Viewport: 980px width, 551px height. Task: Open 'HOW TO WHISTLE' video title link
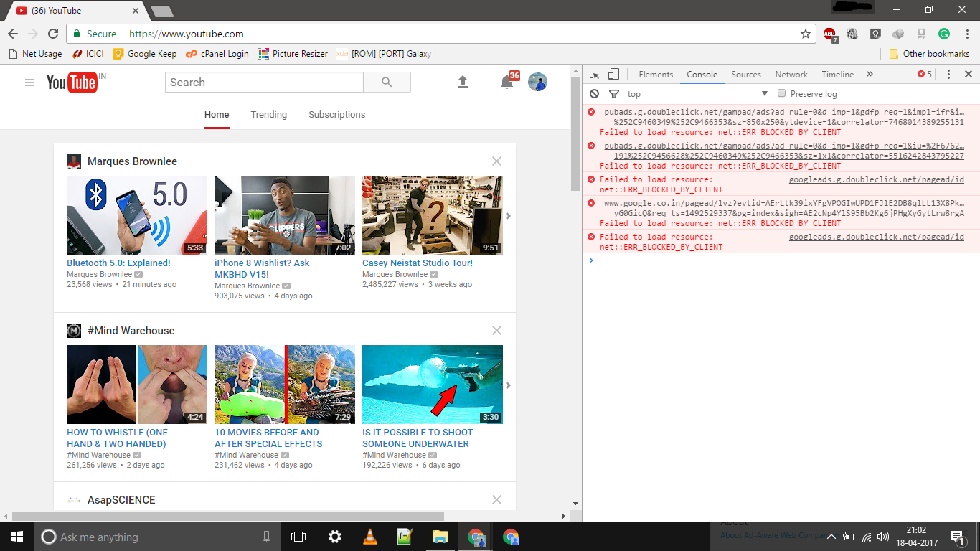pos(117,438)
